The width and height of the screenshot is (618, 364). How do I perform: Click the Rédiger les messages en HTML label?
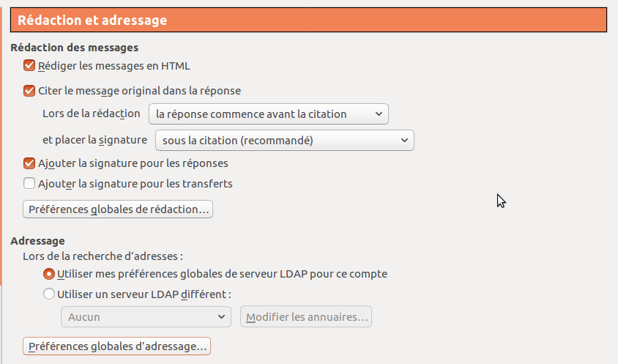(114, 66)
